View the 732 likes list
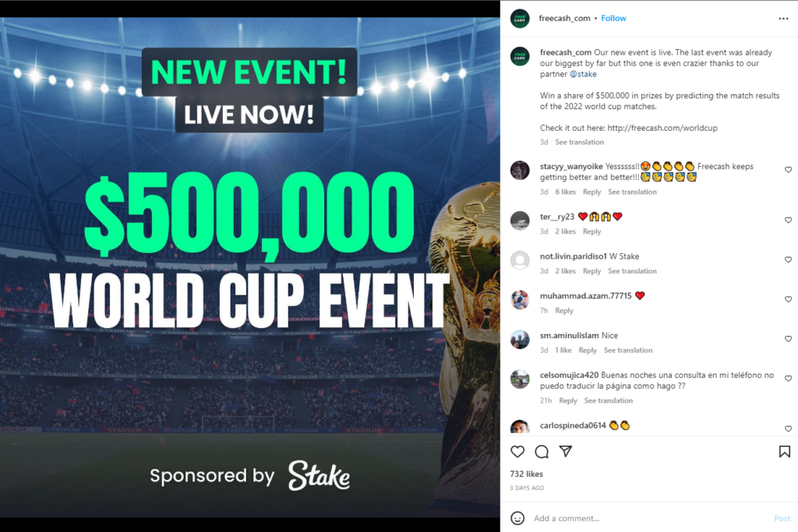 pyautogui.click(x=526, y=474)
